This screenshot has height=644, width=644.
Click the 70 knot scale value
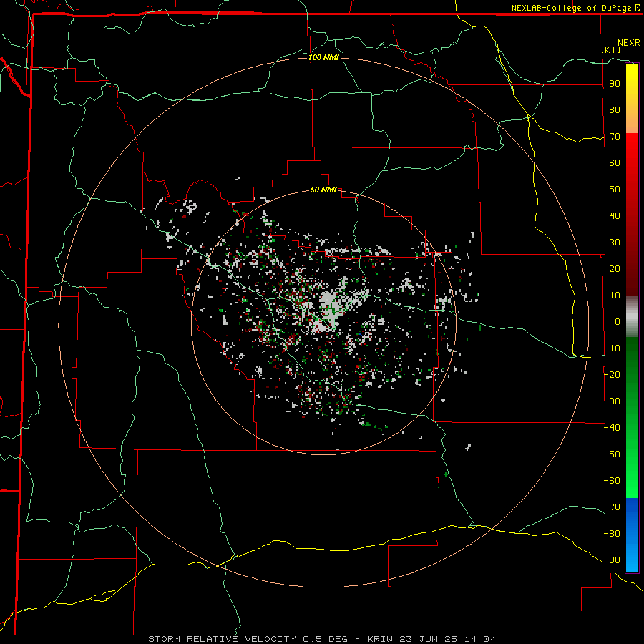(615, 137)
